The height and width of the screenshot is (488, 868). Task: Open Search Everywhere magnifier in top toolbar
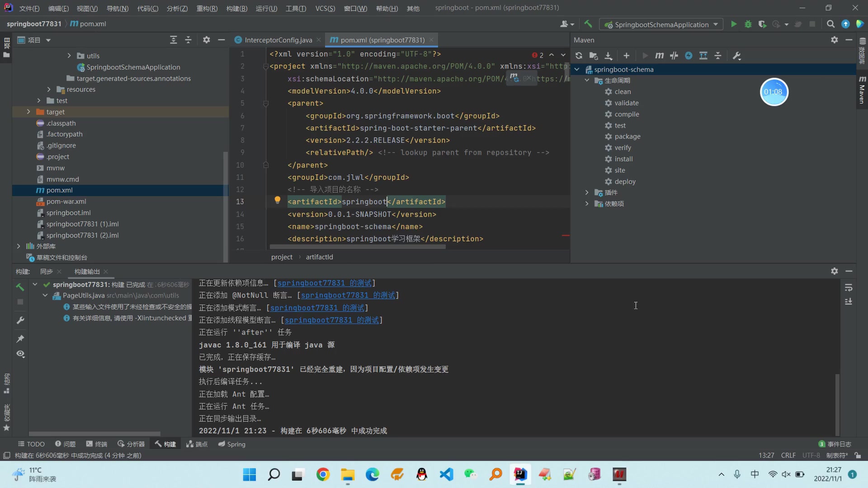tap(830, 24)
